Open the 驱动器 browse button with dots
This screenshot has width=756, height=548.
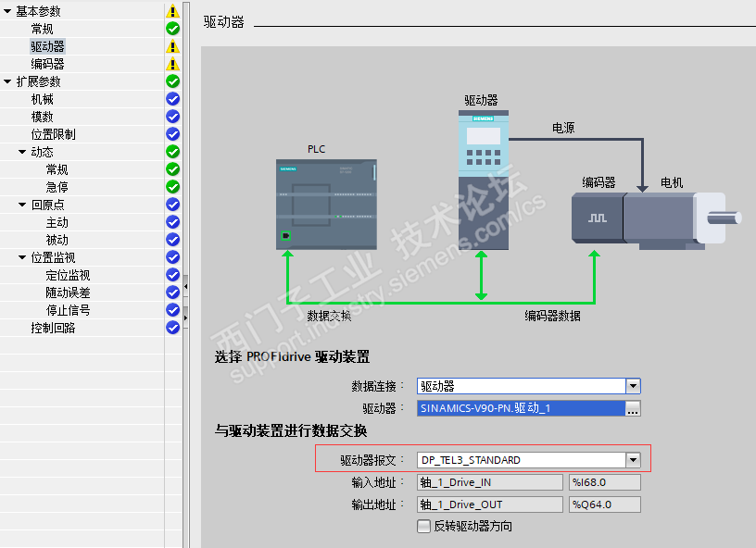pos(633,408)
